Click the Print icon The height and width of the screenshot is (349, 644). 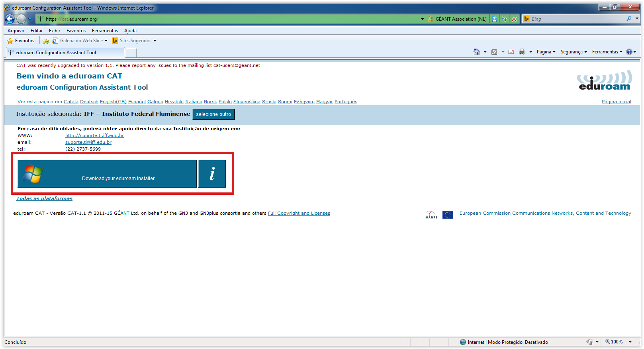[522, 52]
